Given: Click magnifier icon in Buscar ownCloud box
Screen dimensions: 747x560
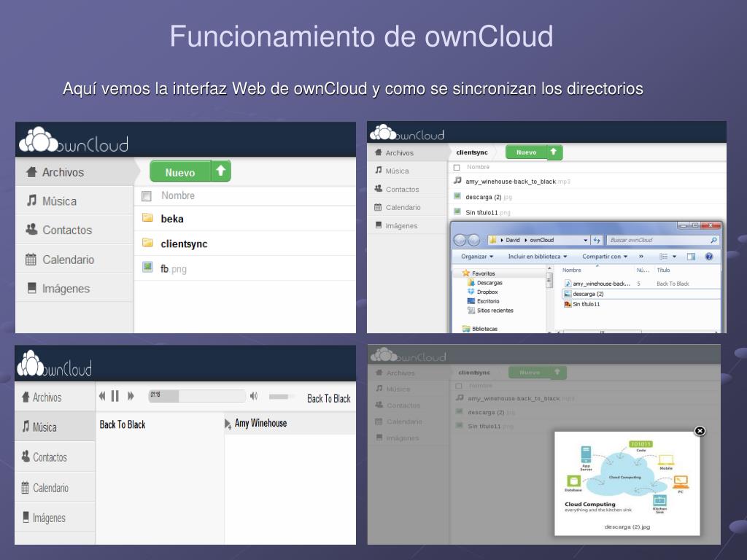Looking at the screenshot, I should point(713,240).
